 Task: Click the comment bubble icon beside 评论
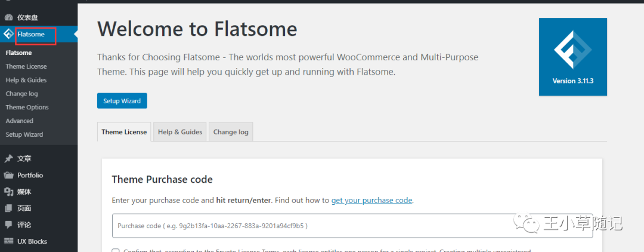point(8,225)
